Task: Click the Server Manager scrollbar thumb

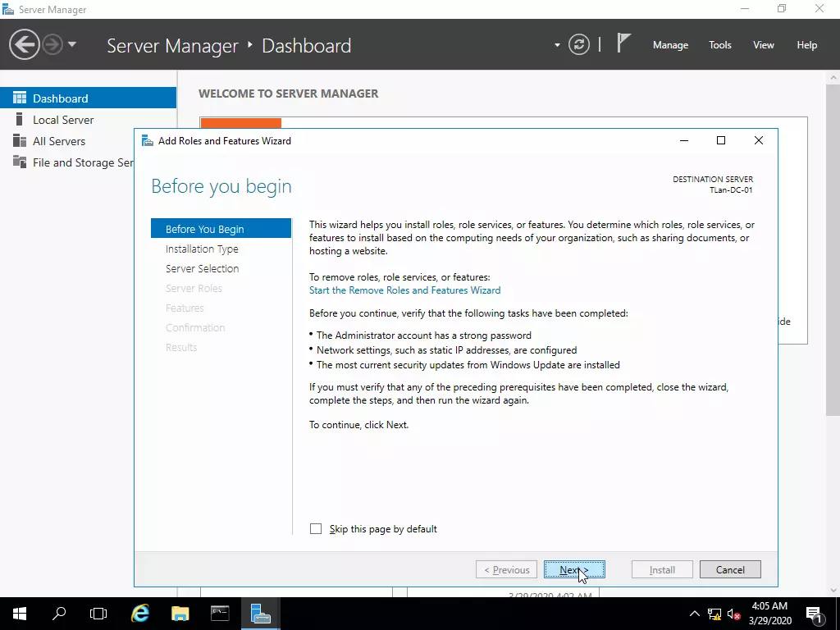Action: 833,249
